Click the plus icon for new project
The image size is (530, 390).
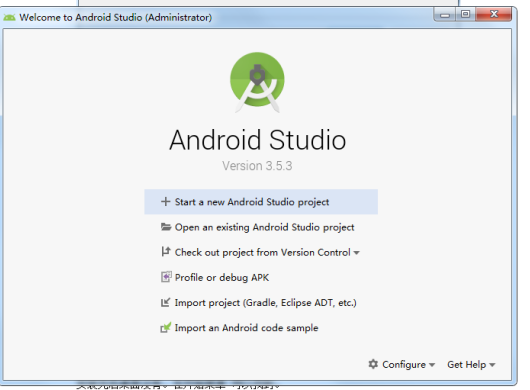coord(165,201)
